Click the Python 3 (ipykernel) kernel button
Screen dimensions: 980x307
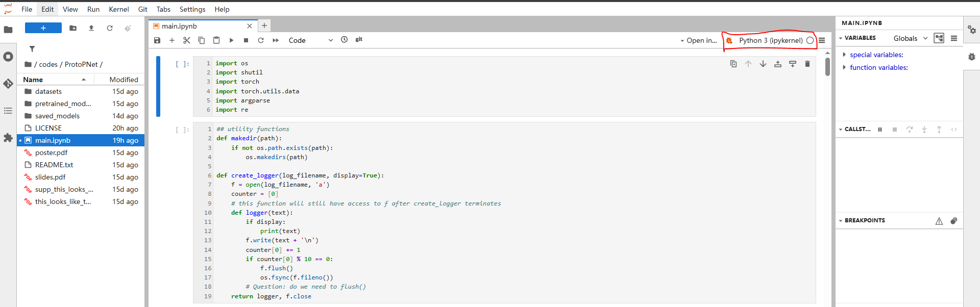tap(770, 40)
